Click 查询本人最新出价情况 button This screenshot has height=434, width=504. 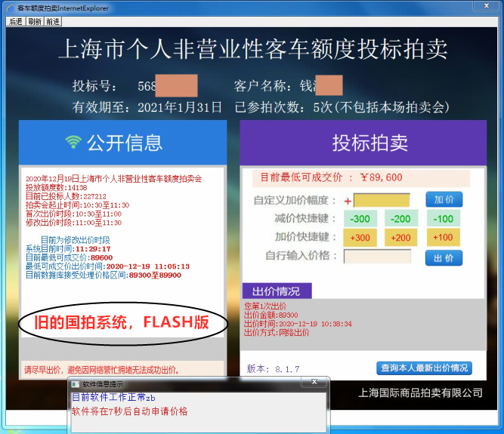click(424, 368)
